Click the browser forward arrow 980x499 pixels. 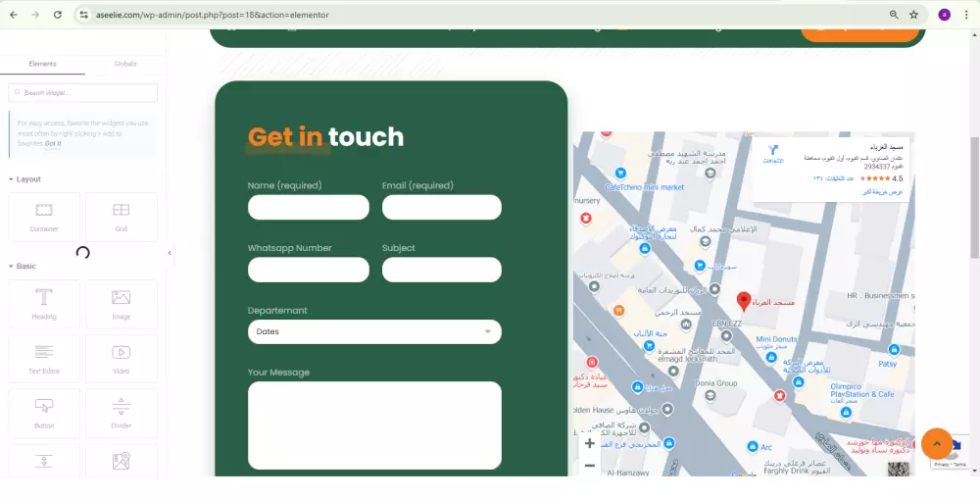pos(35,15)
